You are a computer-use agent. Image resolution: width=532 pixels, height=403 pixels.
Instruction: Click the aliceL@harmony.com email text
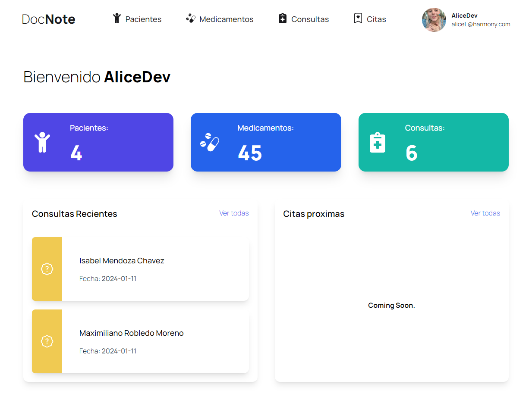click(481, 25)
